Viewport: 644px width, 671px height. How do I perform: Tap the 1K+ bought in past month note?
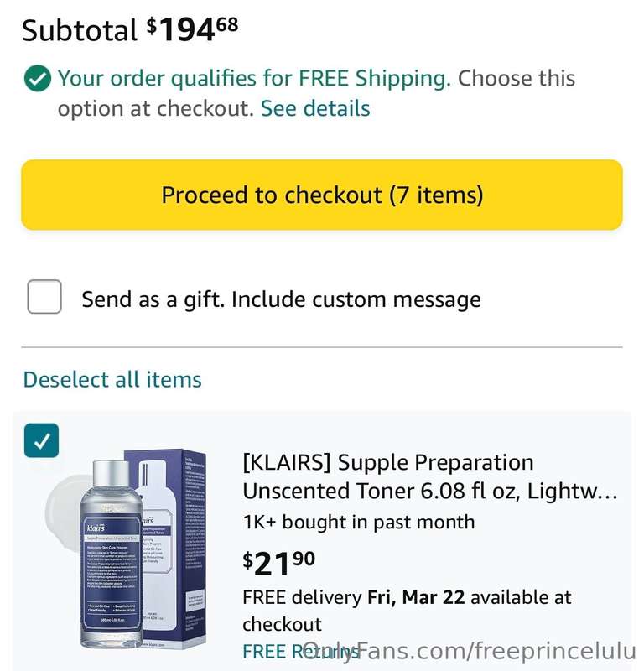pyautogui.click(x=359, y=522)
